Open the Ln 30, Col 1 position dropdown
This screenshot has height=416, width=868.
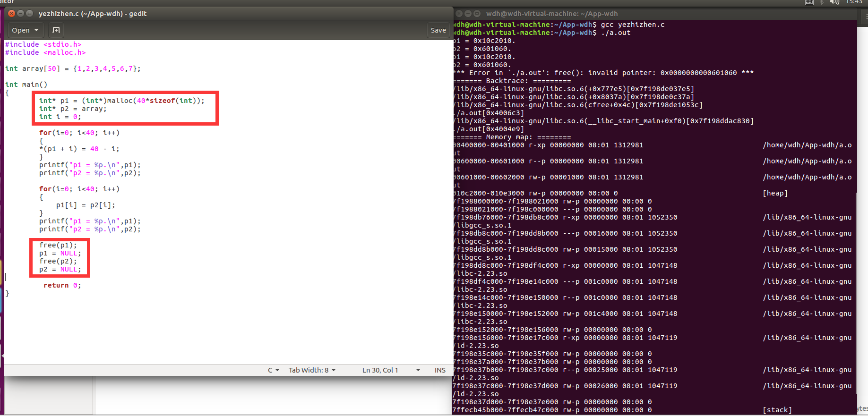point(391,370)
